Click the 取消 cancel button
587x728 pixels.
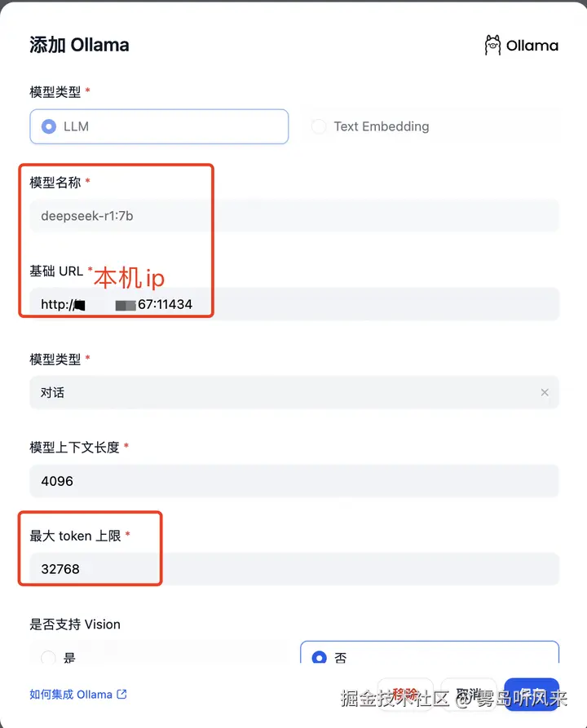pos(469,695)
